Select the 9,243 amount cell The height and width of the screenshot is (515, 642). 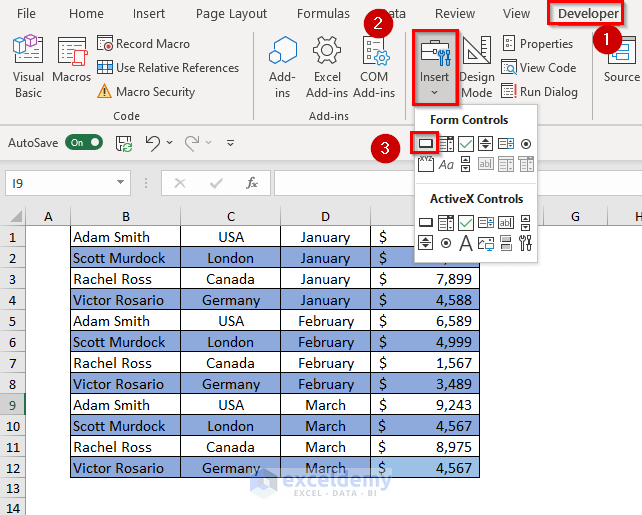[425, 405]
